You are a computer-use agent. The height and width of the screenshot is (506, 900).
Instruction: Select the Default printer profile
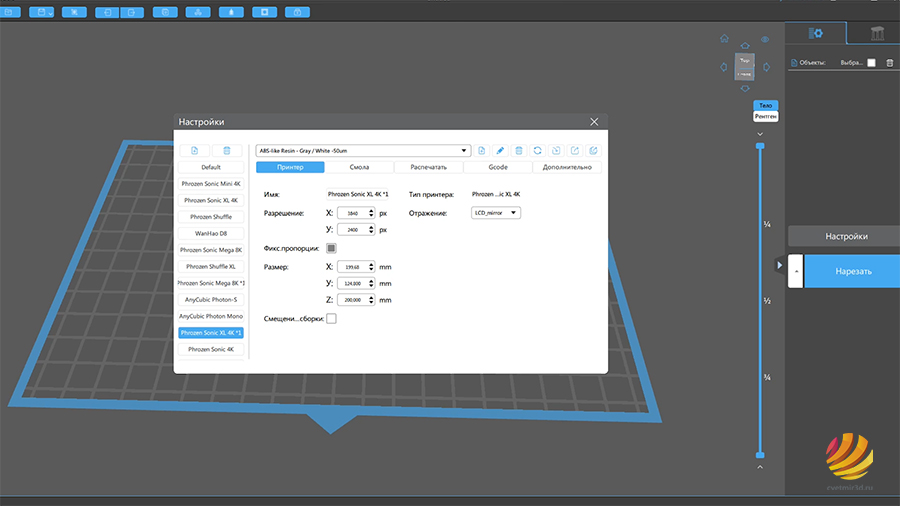click(211, 167)
